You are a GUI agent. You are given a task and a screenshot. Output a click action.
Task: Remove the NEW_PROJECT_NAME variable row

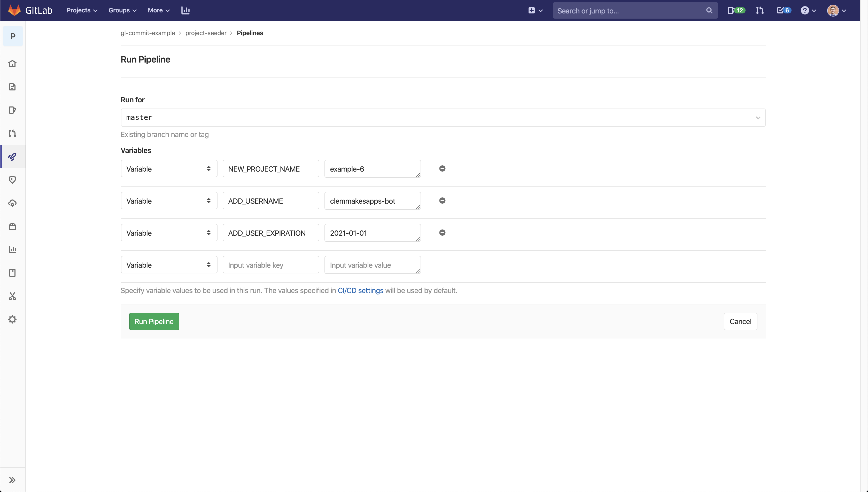click(x=442, y=168)
